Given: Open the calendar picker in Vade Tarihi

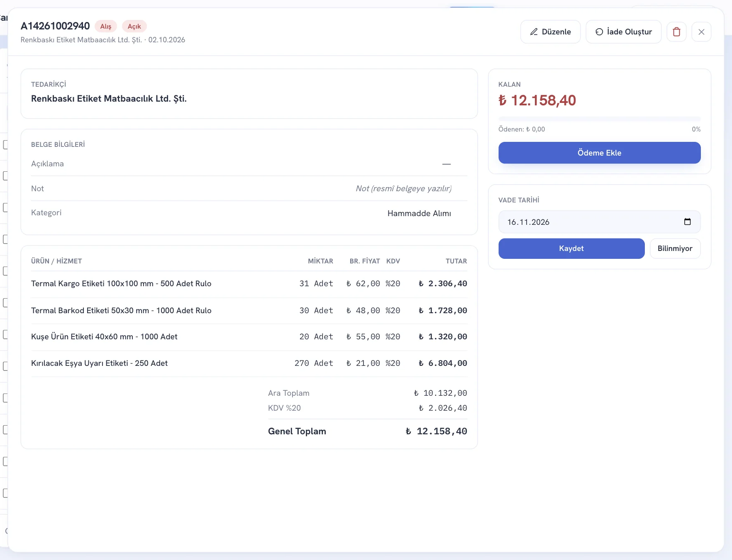Looking at the screenshot, I should pos(687,222).
